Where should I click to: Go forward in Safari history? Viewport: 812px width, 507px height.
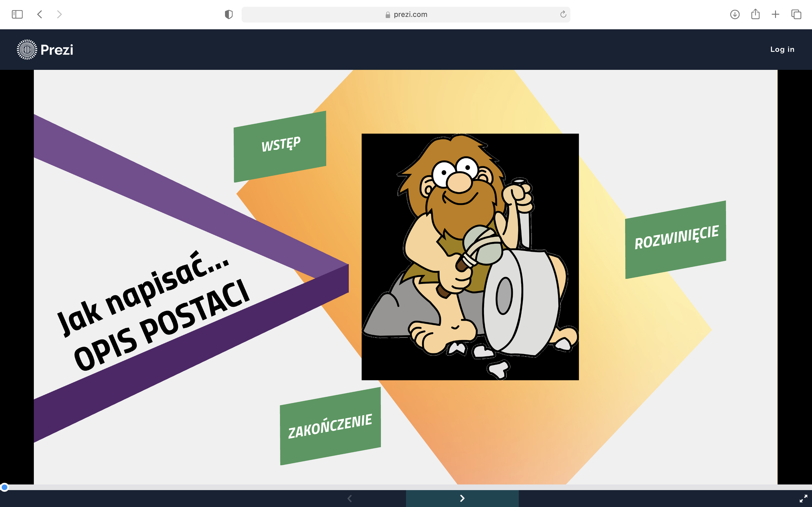tap(59, 14)
